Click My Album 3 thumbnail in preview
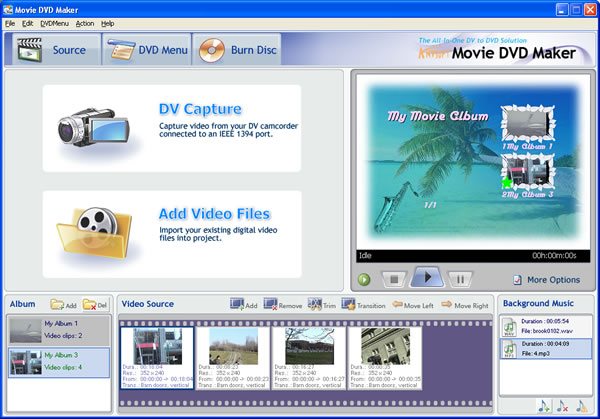Image resolution: width=600 pixels, height=419 pixels. (x=528, y=171)
